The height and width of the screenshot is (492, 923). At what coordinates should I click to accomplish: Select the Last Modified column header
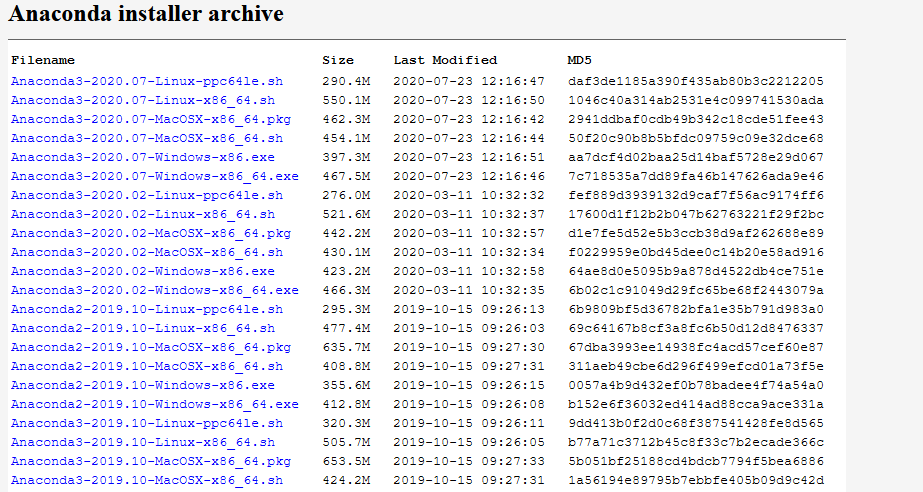pyautogui.click(x=446, y=60)
